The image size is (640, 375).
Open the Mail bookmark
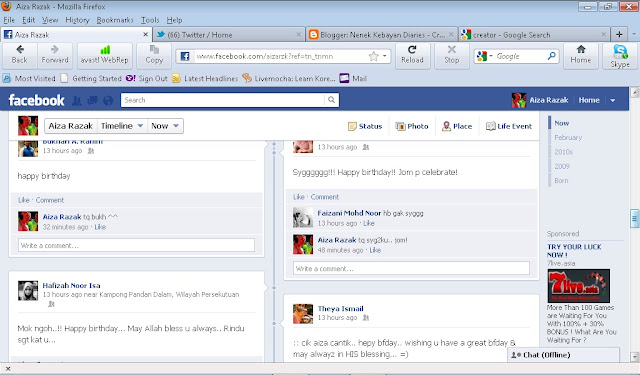click(x=353, y=78)
